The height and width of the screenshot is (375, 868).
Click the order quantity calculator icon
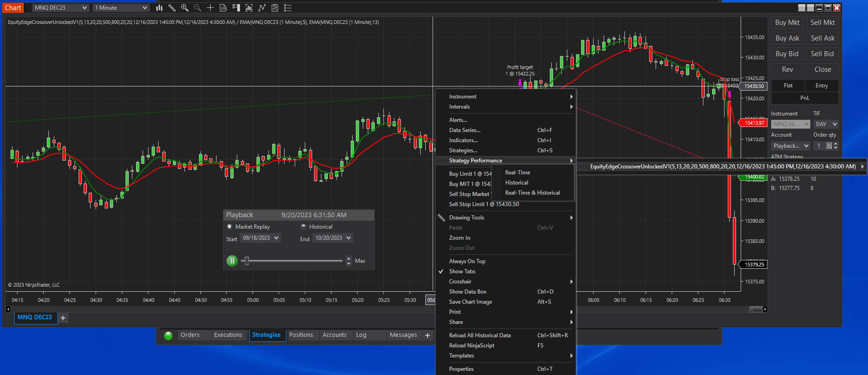(x=829, y=146)
